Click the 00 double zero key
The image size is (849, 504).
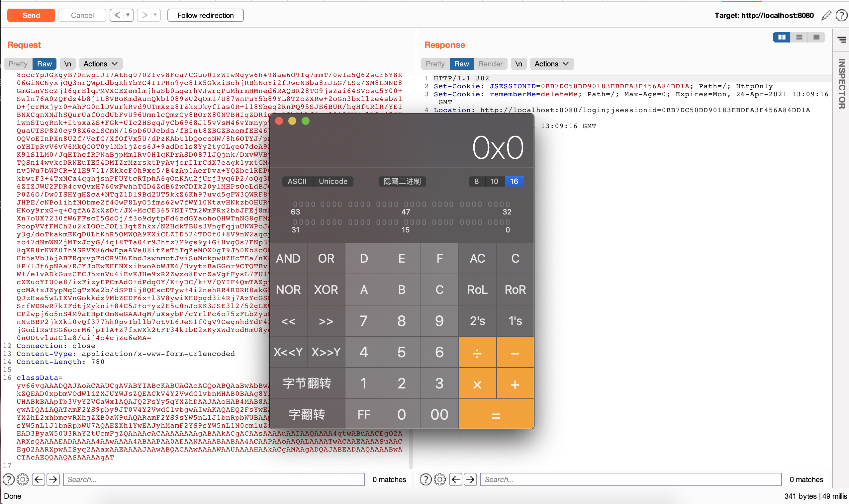pos(439,414)
